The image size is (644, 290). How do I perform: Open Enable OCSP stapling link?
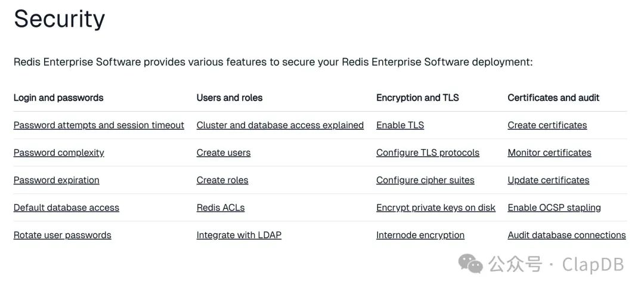click(554, 208)
